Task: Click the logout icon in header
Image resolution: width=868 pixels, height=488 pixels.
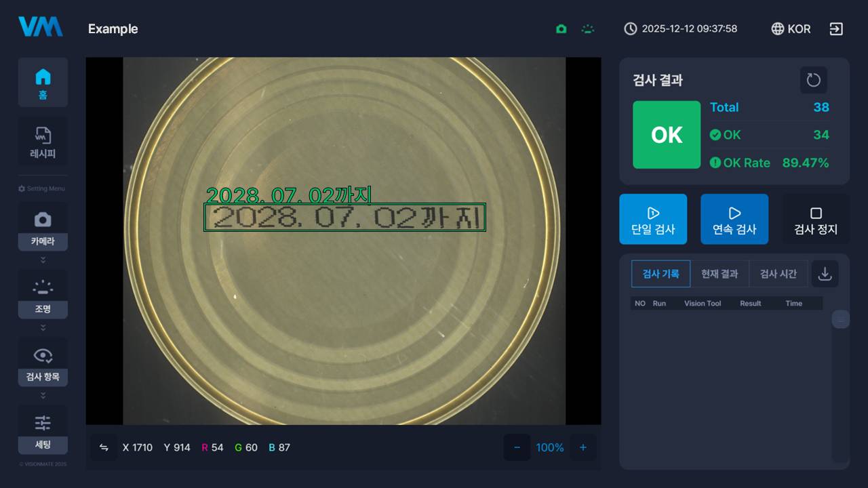Action: [x=836, y=29]
